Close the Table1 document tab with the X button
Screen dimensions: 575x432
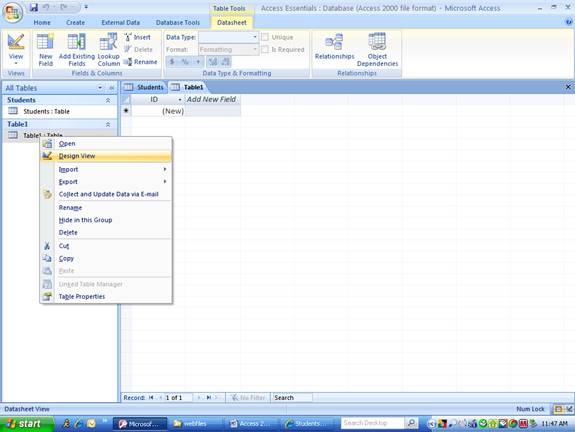click(568, 87)
